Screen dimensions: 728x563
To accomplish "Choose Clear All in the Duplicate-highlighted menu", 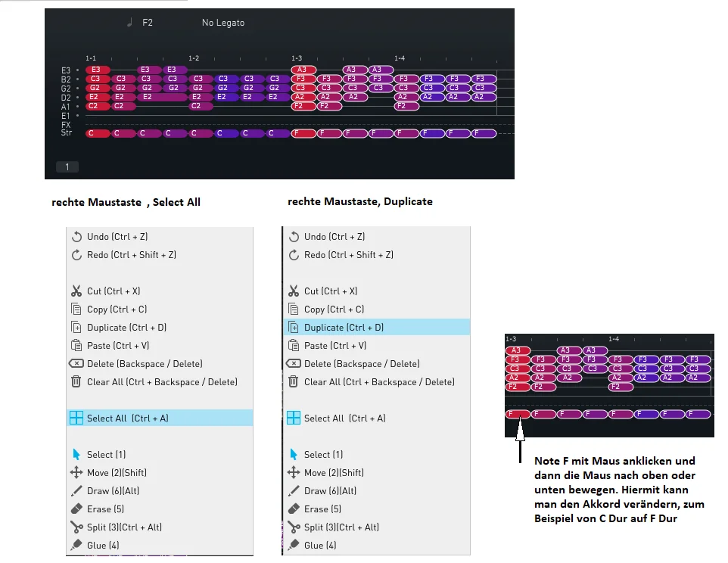I will 379,381.
